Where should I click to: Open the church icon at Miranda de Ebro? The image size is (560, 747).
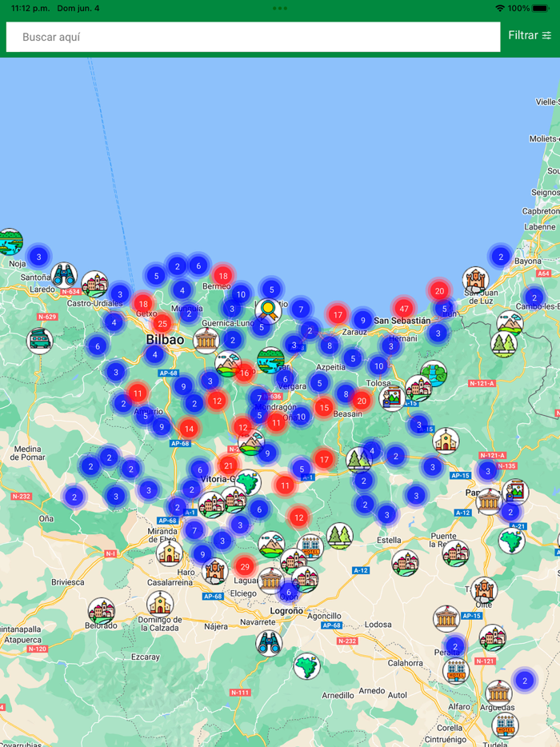pos(169,553)
